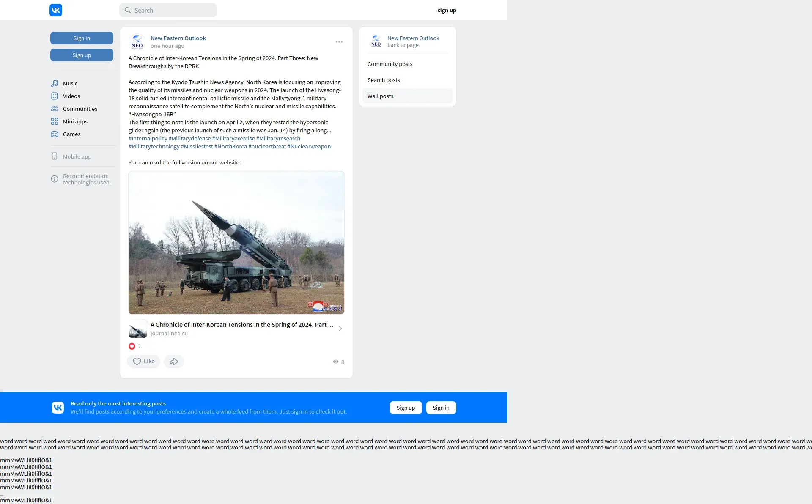Click New Eastern Outlook in the right panel
The height and width of the screenshot is (504, 812).
[x=413, y=38]
